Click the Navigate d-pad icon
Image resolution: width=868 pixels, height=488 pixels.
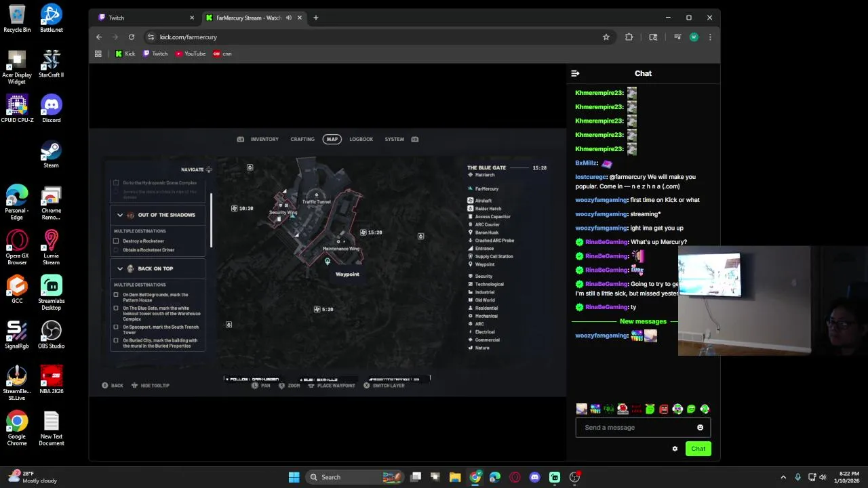[x=209, y=169]
